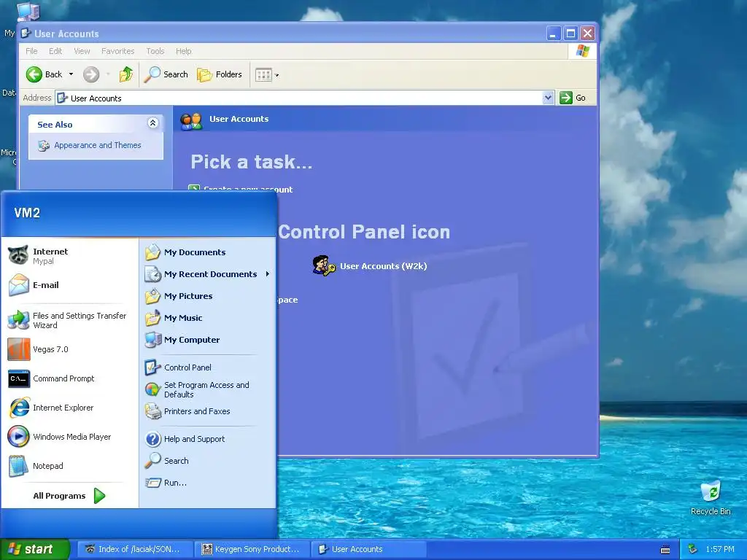This screenshot has height=560, width=747.
Task: Open Search from Start menu
Action: coord(207,461)
